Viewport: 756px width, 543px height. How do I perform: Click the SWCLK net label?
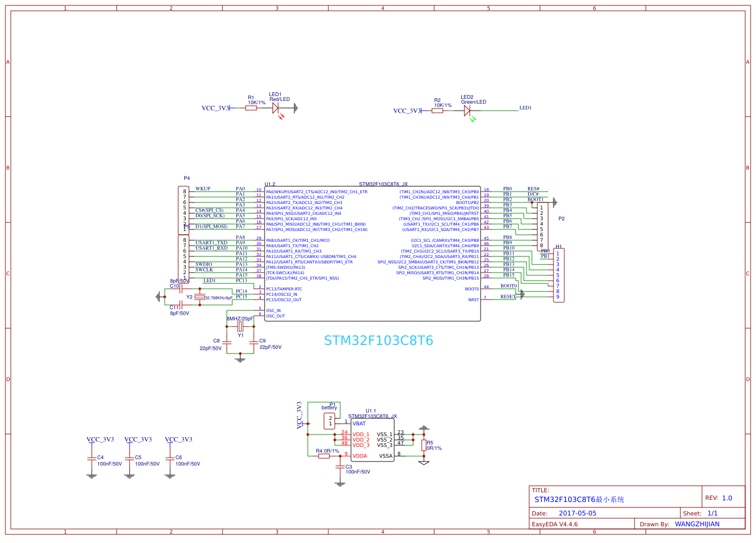tap(204, 270)
